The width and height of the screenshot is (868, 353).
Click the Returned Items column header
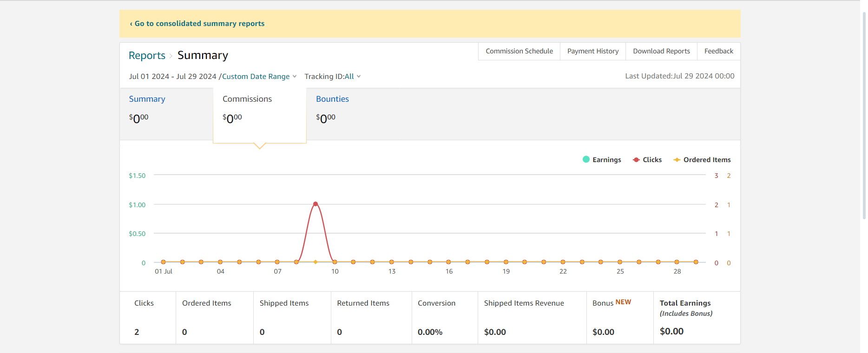pyautogui.click(x=363, y=303)
